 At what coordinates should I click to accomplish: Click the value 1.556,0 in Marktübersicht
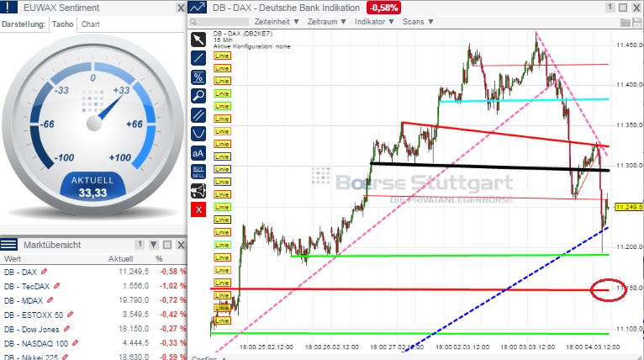coord(136,286)
